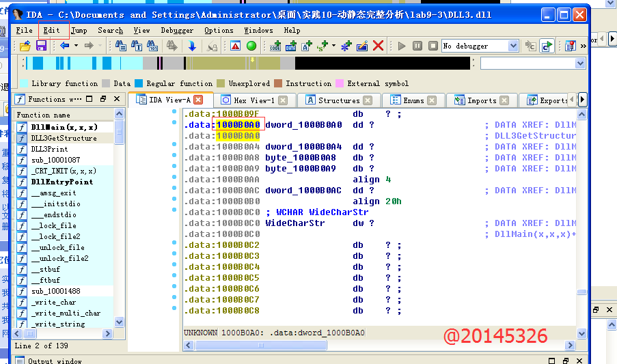
Task: Jump back with the blue left arrow
Action: [x=64, y=46]
